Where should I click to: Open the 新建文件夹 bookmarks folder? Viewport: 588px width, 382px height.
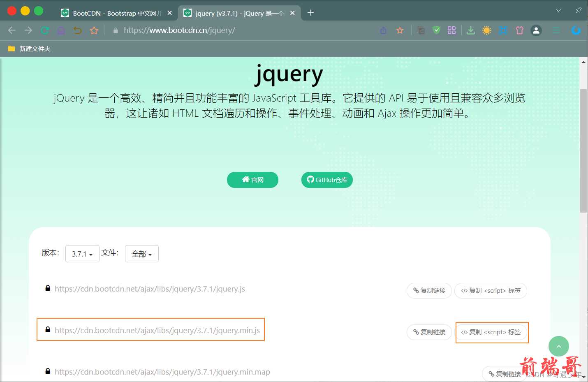coord(29,49)
